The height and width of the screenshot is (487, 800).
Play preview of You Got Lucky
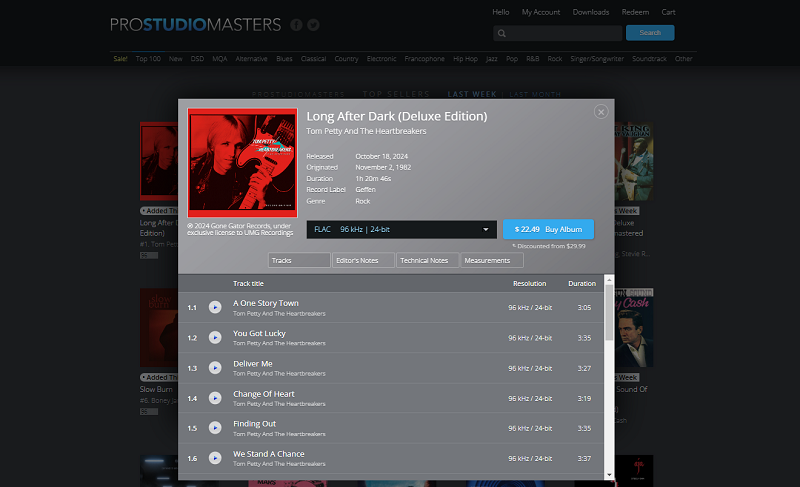(215, 338)
